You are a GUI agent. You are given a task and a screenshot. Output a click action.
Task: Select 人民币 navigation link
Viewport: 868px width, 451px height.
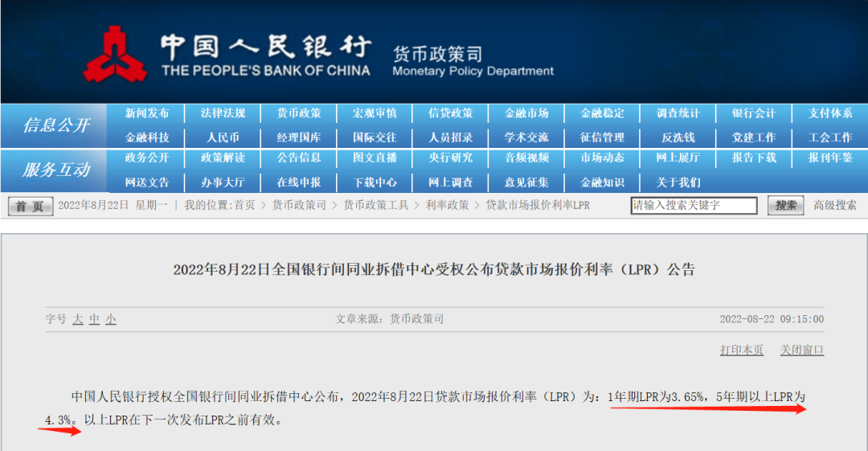pyautogui.click(x=223, y=137)
